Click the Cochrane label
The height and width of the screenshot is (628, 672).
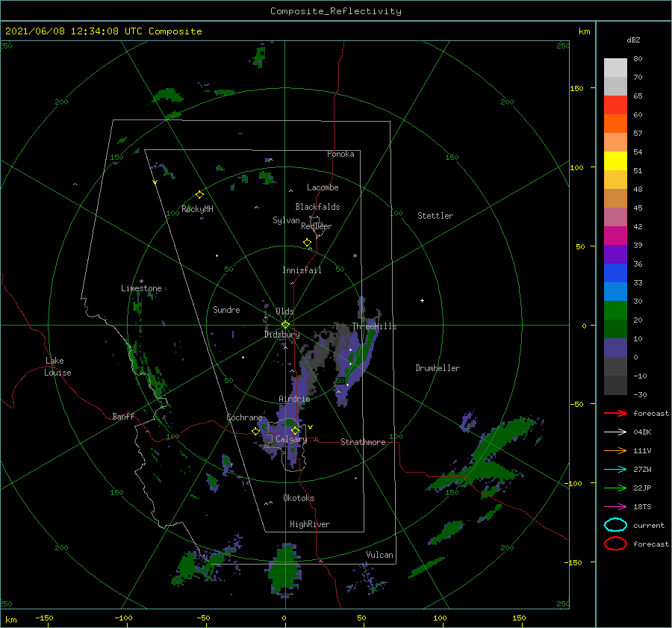point(244,417)
